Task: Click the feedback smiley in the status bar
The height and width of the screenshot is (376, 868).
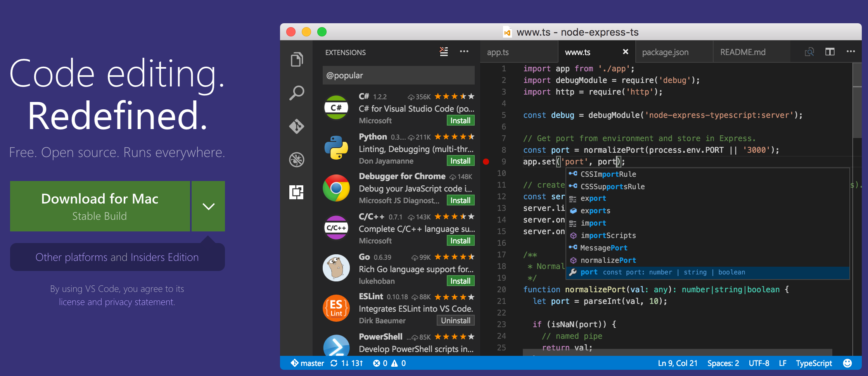Action: tap(847, 363)
